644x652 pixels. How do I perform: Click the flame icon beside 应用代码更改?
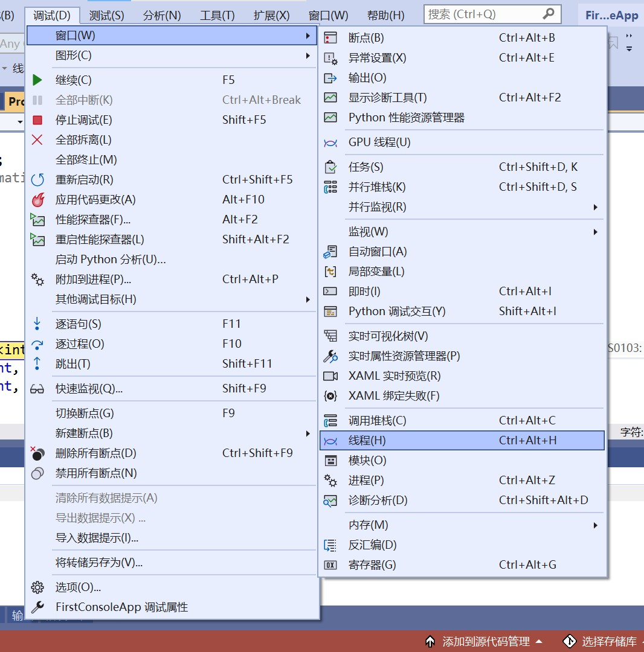click(x=37, y=199)
